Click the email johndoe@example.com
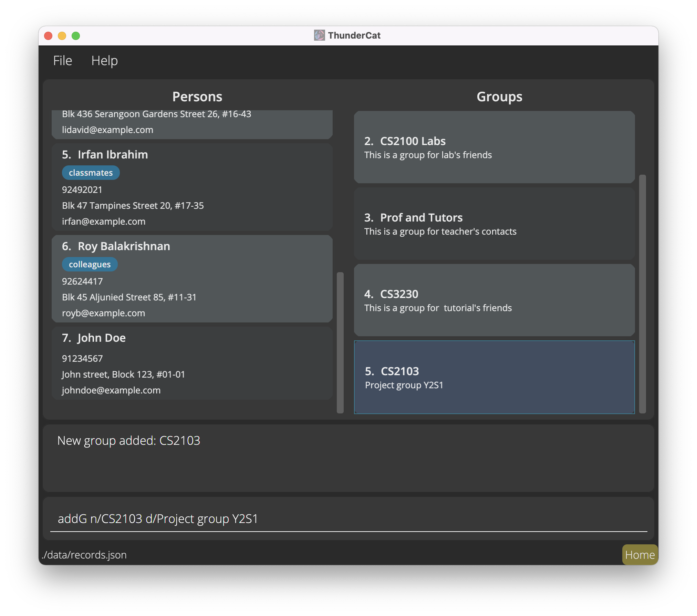 pos(111,390)
